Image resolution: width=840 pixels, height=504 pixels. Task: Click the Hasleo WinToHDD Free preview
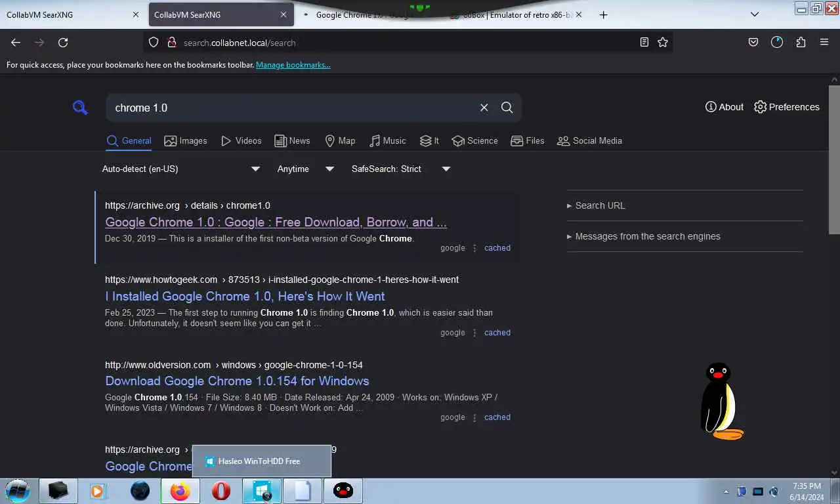click(262, 461)
